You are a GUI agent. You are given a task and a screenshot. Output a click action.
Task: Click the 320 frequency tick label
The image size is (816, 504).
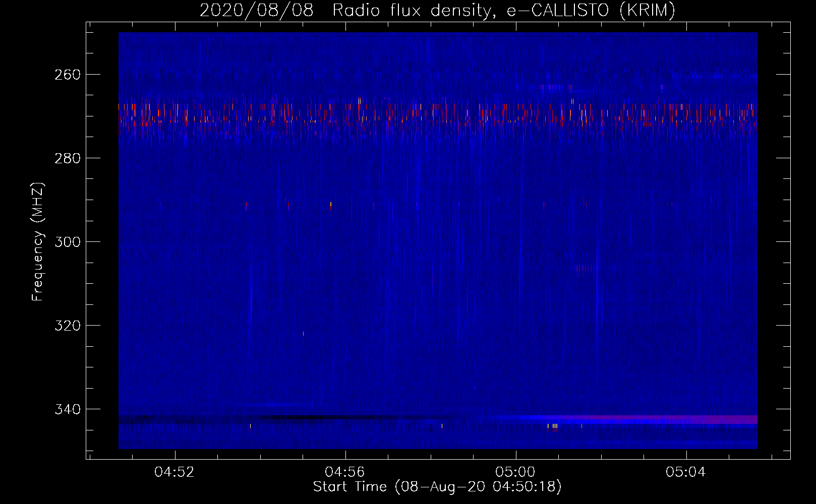[67, 326]
